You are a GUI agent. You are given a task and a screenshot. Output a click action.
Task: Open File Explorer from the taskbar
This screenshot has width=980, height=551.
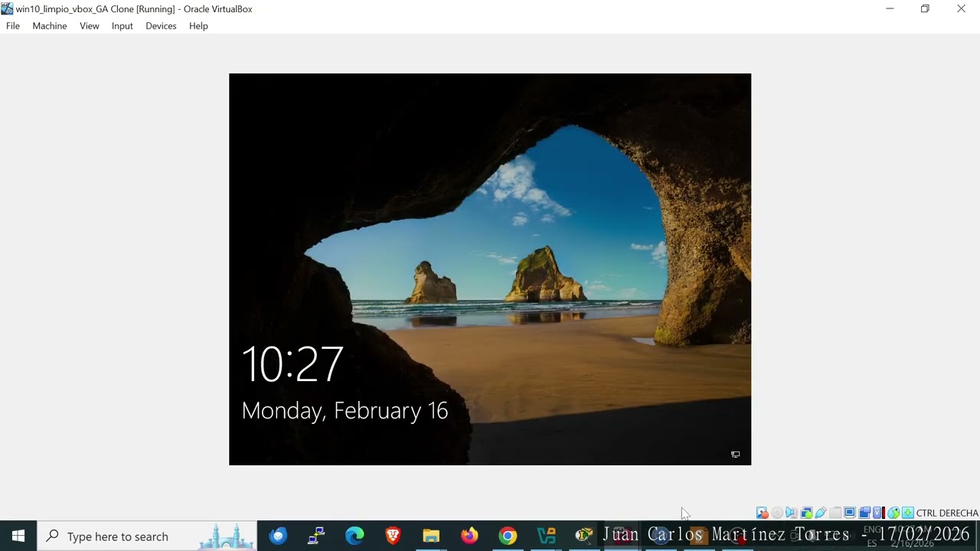point(431,536)
